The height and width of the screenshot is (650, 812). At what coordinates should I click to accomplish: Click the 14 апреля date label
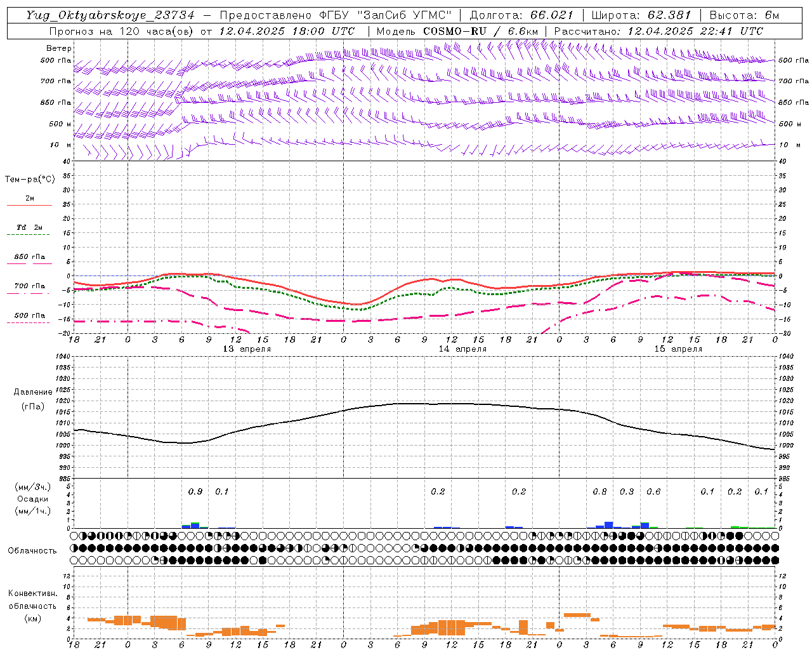462,349
